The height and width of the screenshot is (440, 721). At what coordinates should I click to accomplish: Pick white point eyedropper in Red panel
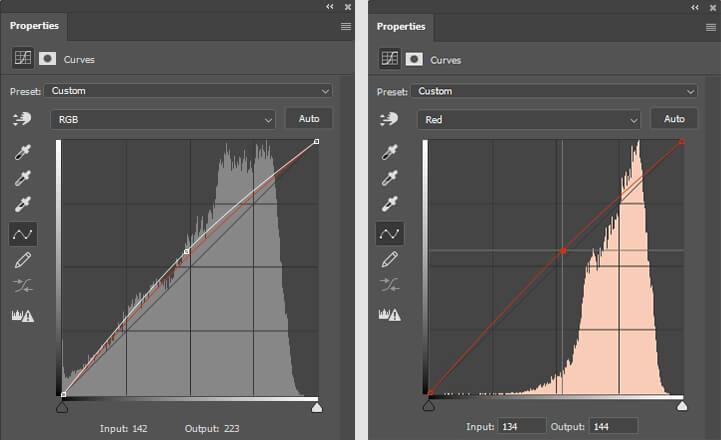pos(389,204)
